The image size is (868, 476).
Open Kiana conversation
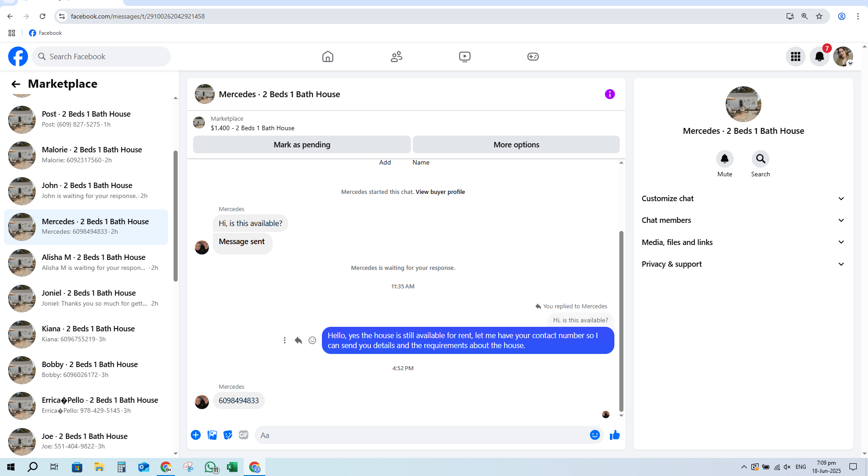86,334
